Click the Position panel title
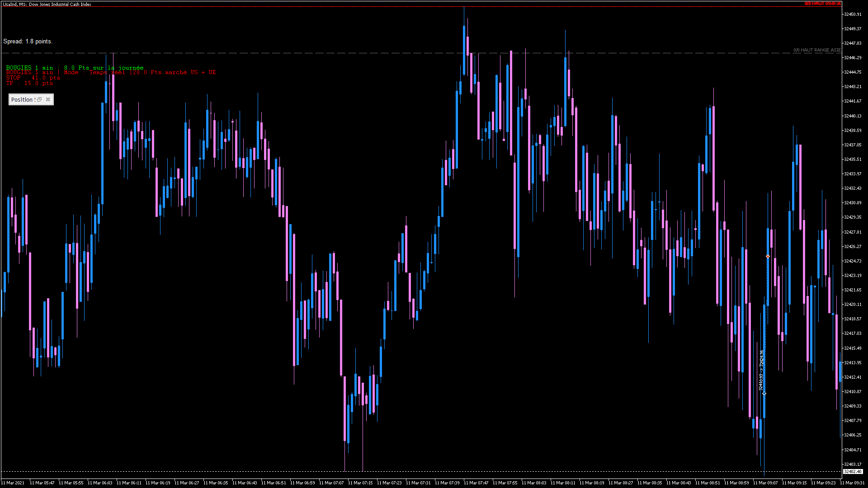The height and width of the screenshot is (488, 868). (22, 99)
